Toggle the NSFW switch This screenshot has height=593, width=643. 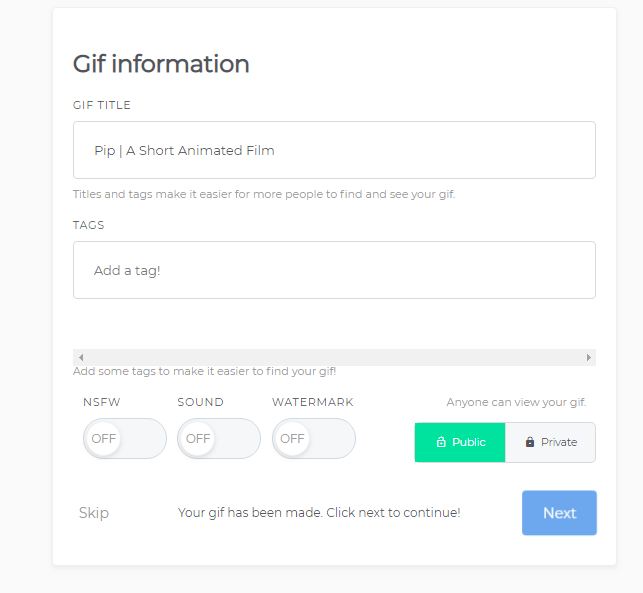[x=124, y=438]
